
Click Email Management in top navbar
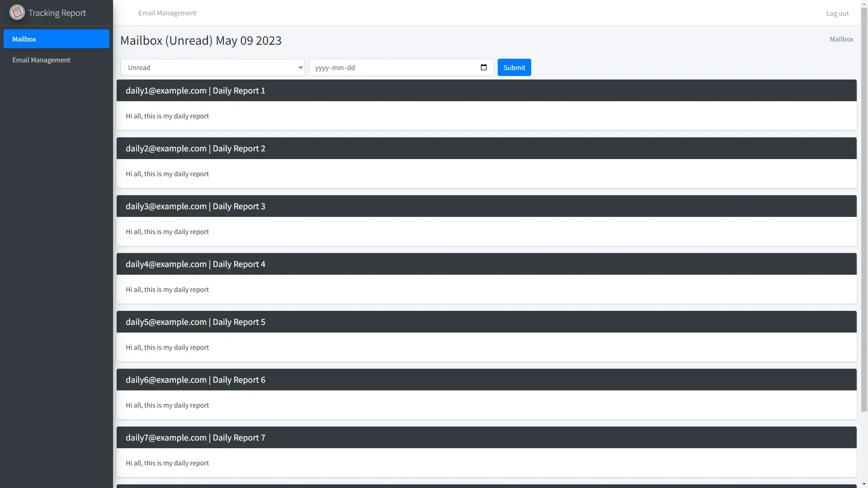pos(167,13)
